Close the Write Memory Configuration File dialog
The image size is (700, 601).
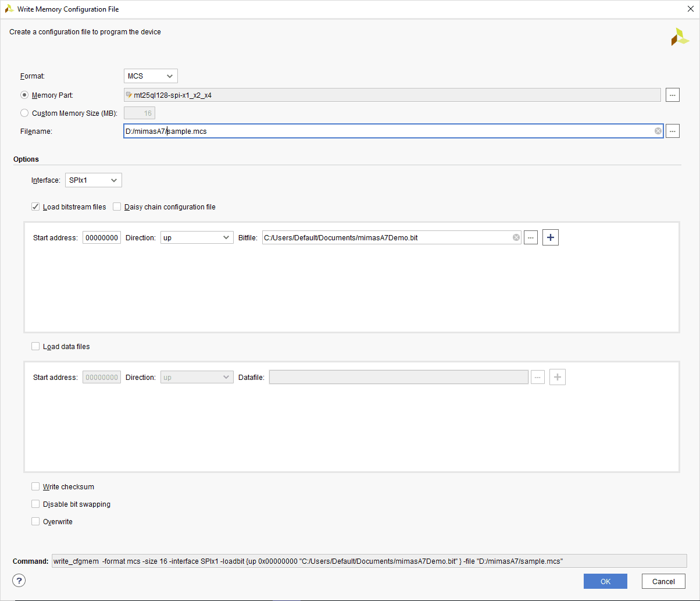point(689,9)
